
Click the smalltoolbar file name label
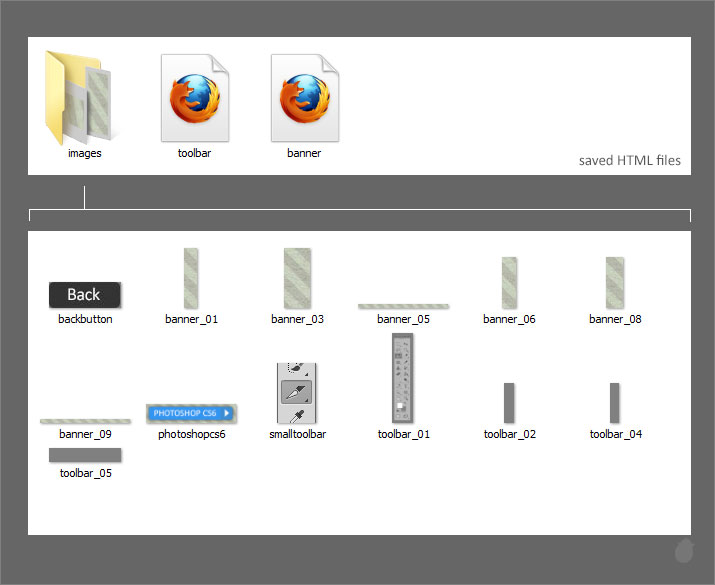click(x=297, y=435)
